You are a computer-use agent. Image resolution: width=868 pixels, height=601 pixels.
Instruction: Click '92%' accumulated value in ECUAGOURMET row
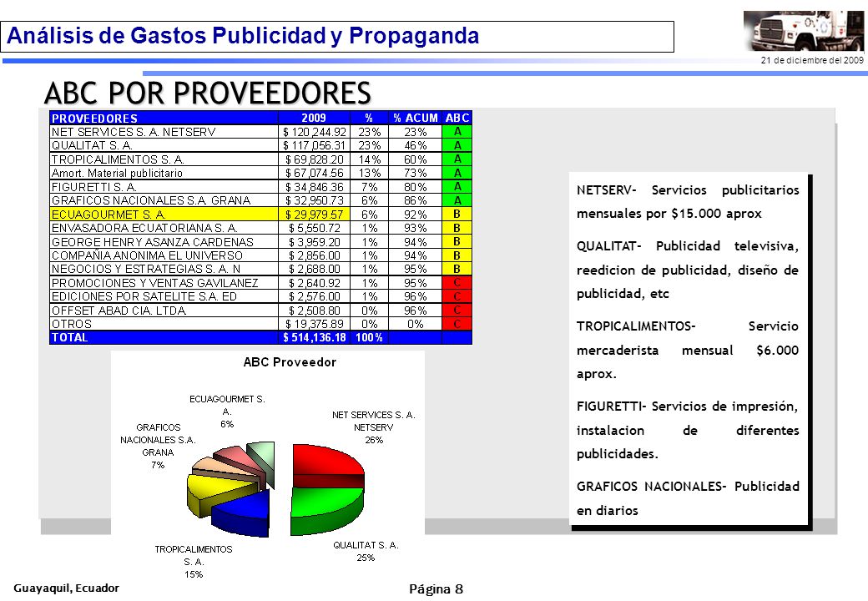click(x=415, y=215)
